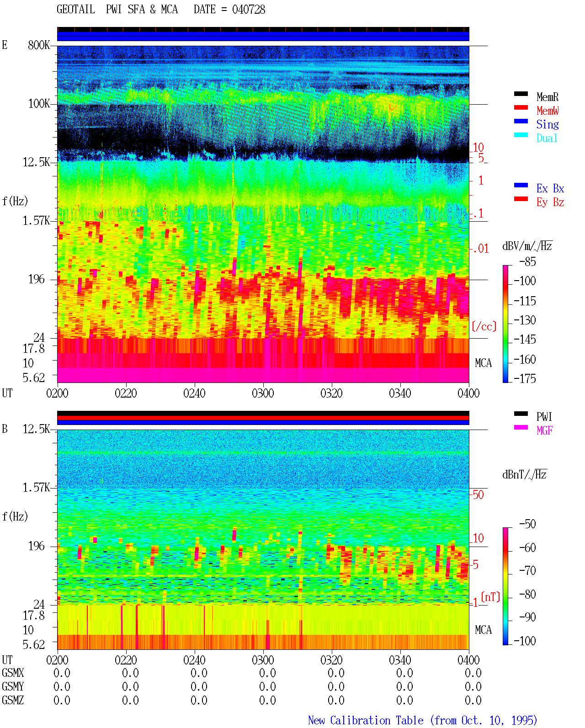The width and height of the screenshot is (585, 728).
Task: Click the "-85" color scale value
Action: point(527,262)
